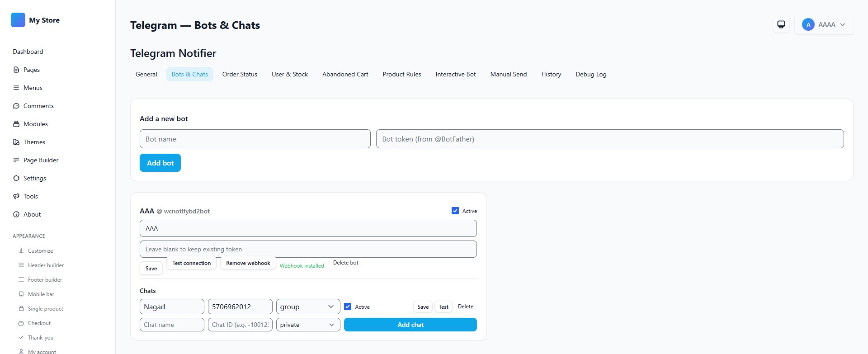The image size is (868, 354).
Task: Click the blue A user avatar
Action: point(808,24)
